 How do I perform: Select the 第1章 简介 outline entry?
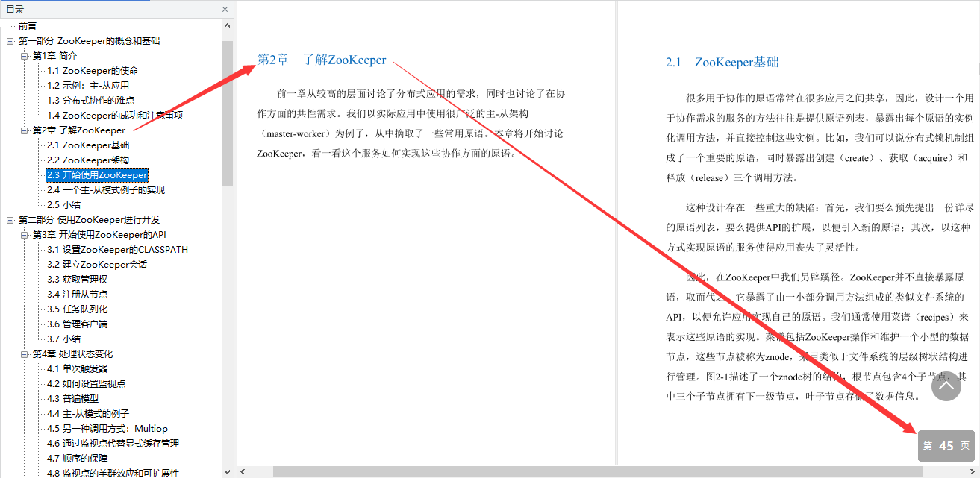point(54,56)
